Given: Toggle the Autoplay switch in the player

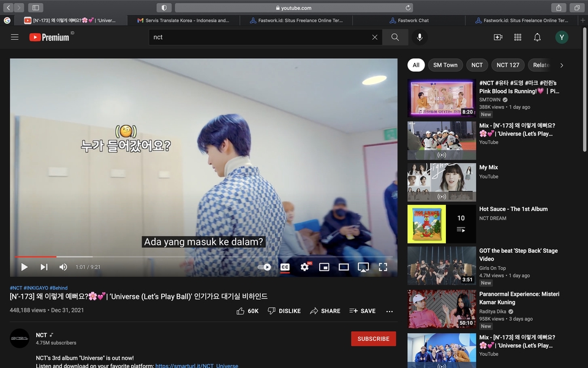Looking at the screenshot, I should coord(263,267).
